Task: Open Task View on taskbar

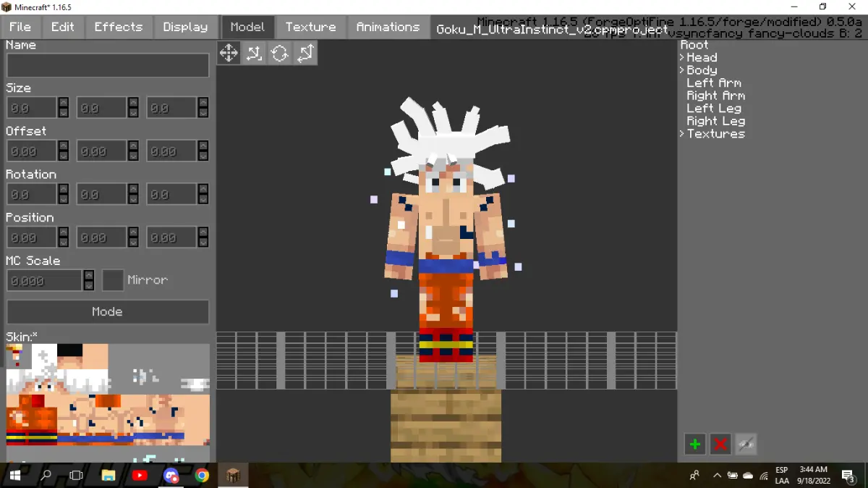Action: 77,476
